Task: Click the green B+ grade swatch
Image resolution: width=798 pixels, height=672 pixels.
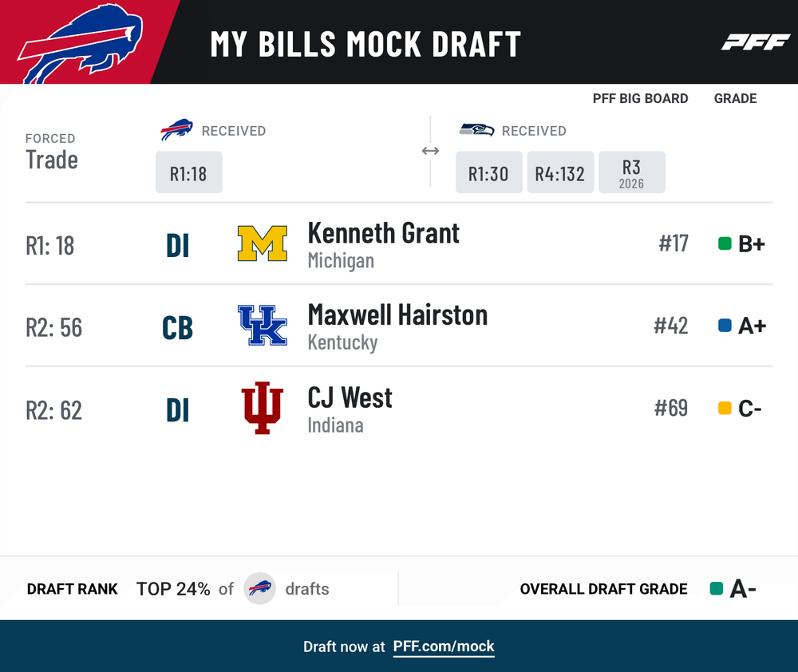Action: (725, 243)
